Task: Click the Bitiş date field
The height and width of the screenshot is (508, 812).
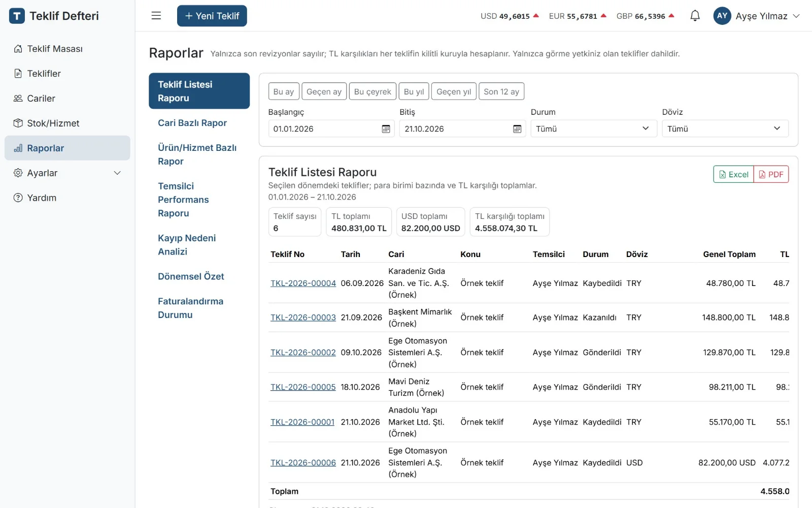Action: point(462,129)
